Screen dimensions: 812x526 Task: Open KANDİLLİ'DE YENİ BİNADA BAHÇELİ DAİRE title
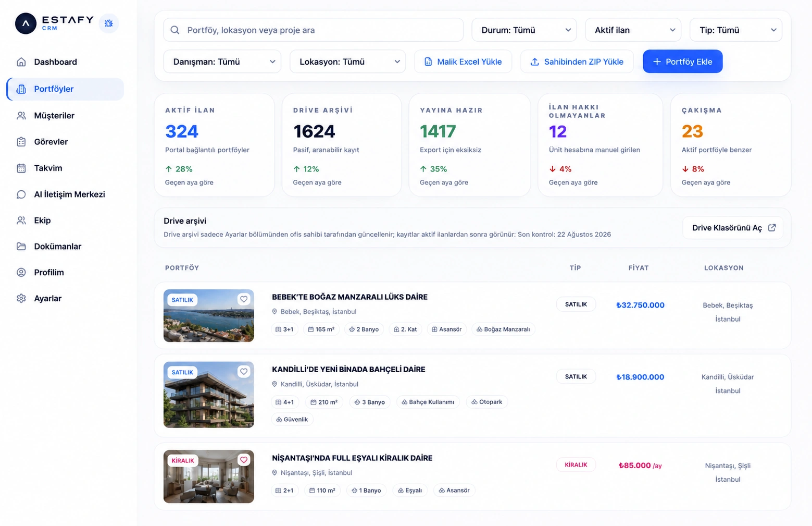[x=348, y=370]
